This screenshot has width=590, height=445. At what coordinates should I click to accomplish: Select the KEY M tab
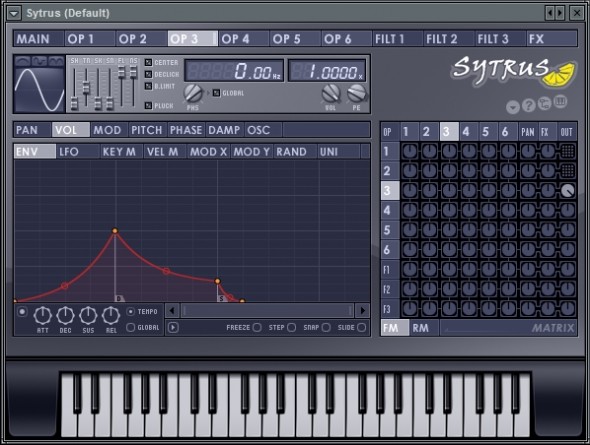tap(122, 152)
